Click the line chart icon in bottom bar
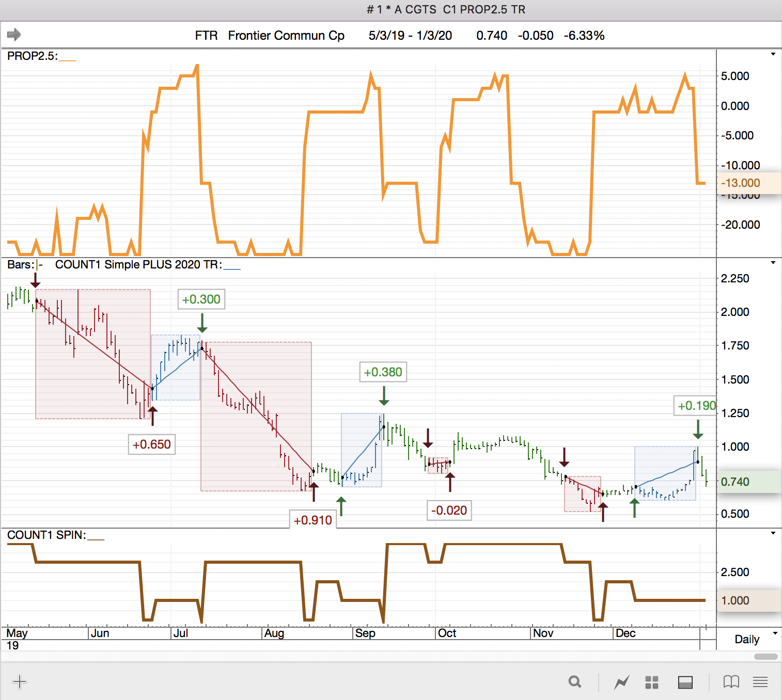 pos(622,682)
